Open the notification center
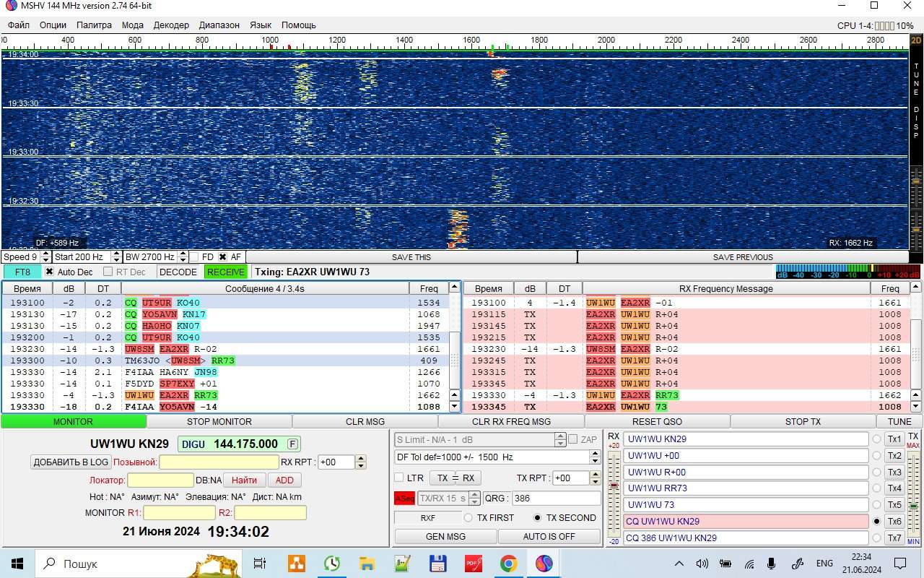The width and height of the screenshot is (924, 578). pyautogui.click(x=900, y=564)
